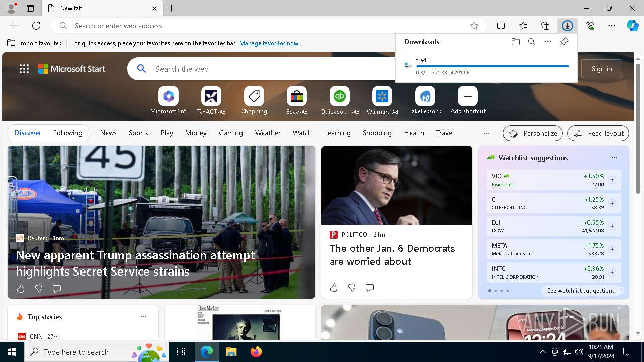The height and width of the screenshot is (362, 644).
Task: Click the Personalize button
Action: 533,133
